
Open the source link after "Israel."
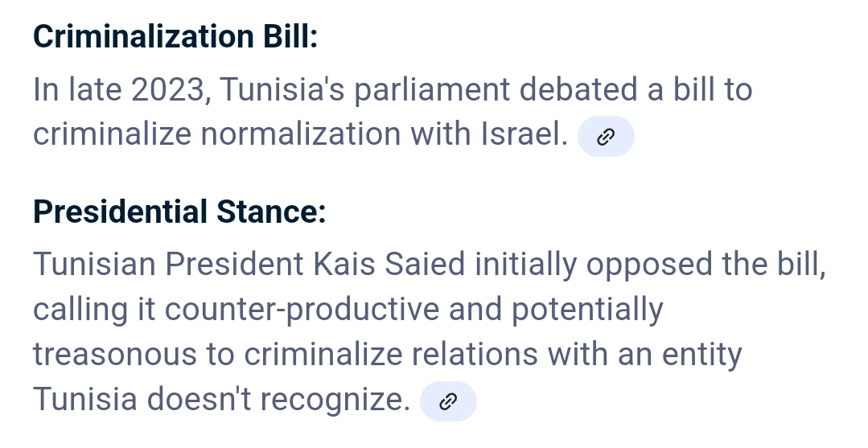tap(606, 137)
